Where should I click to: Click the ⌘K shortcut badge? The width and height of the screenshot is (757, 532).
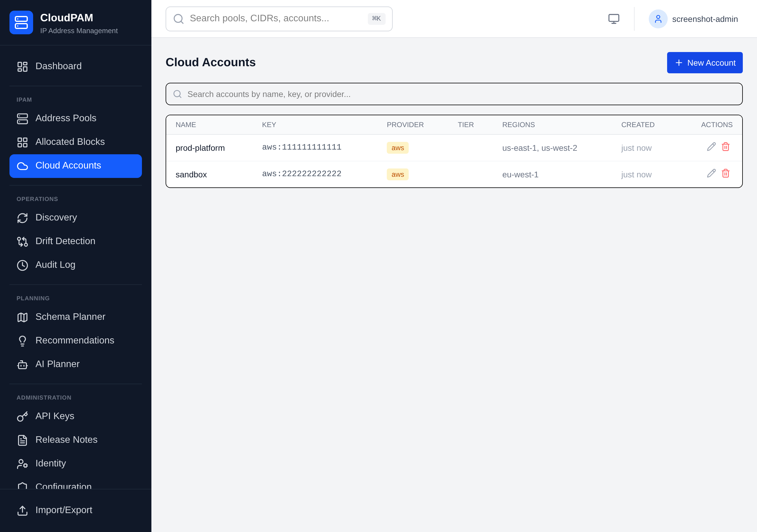point(376,18)
